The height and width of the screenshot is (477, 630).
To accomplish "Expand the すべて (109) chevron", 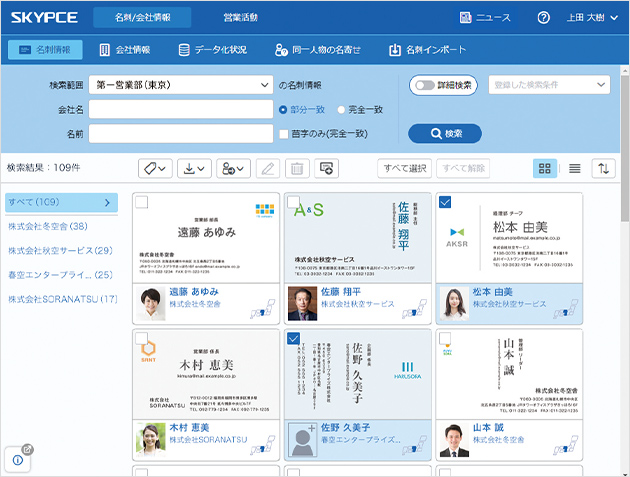I will pyautogui.click(x=107, y=203).
